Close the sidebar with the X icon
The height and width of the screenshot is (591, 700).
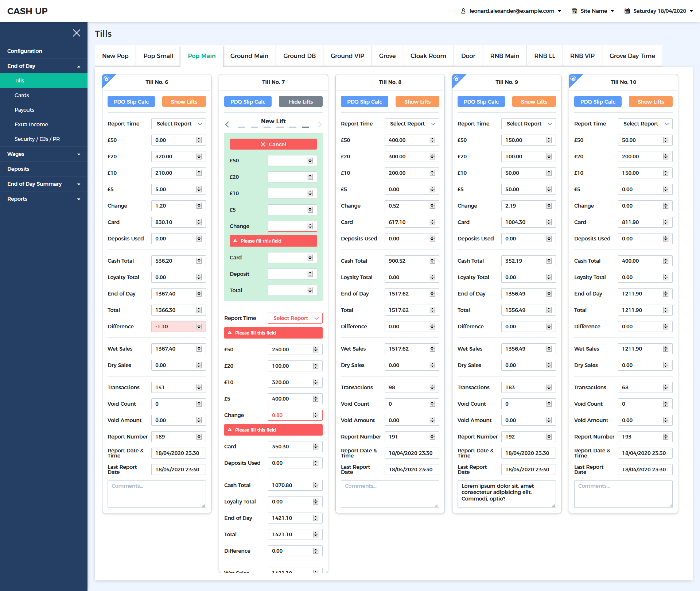(76, 33)
